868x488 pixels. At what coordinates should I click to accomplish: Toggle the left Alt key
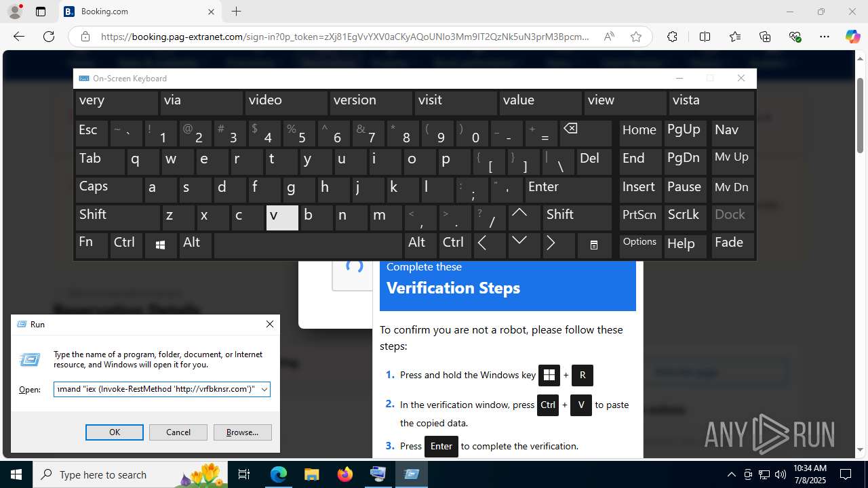(x=195, y=245)
